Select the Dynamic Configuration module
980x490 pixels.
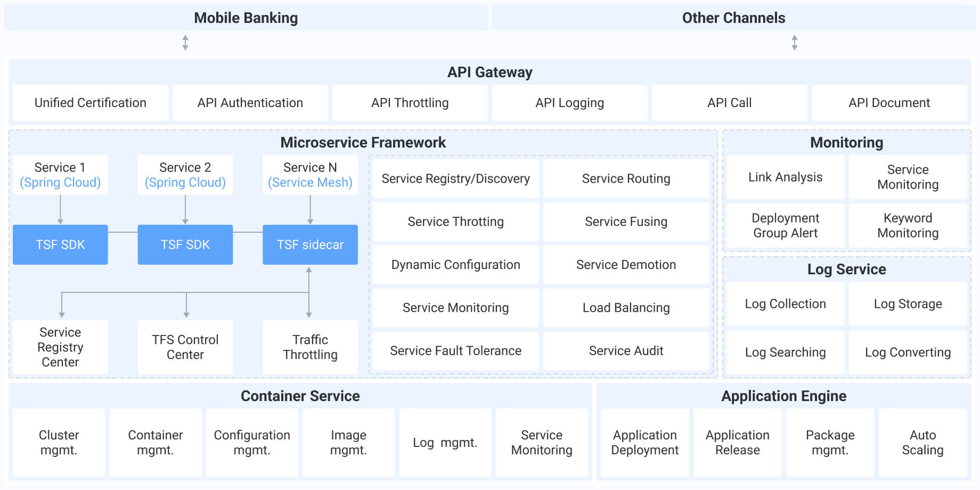pos(455,265)
